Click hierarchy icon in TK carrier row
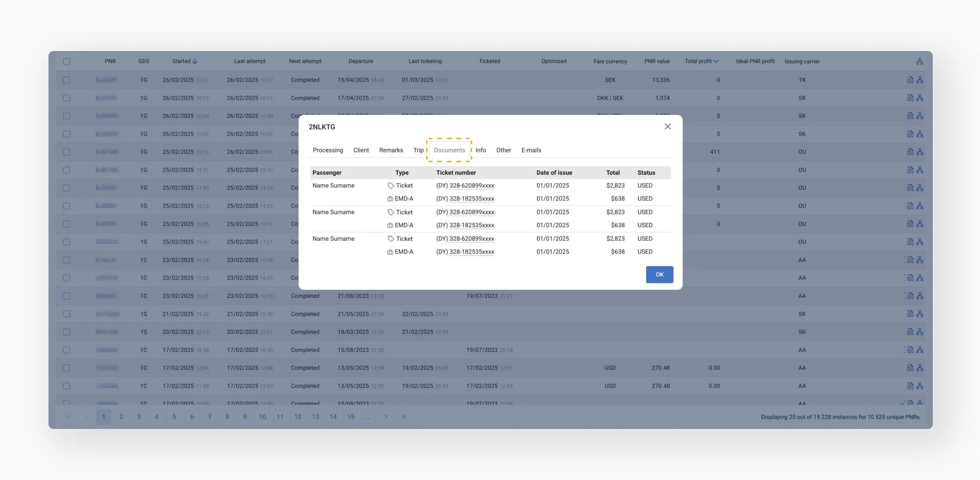The height and width of the screenshot is (480, 980). click(920, 80)
